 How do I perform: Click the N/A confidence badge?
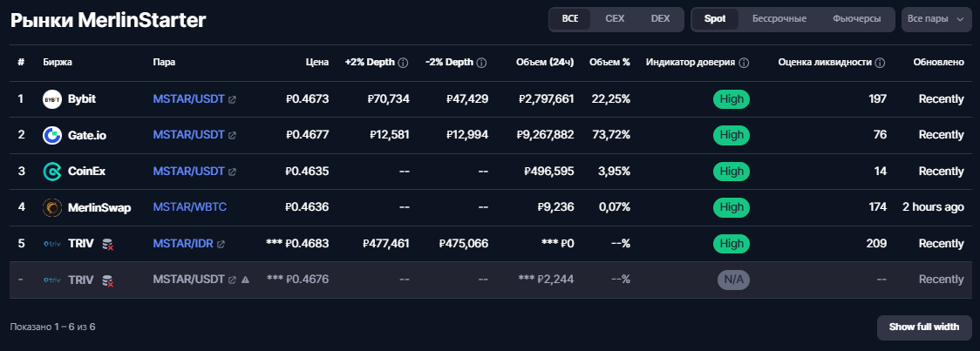coord(733,280)
